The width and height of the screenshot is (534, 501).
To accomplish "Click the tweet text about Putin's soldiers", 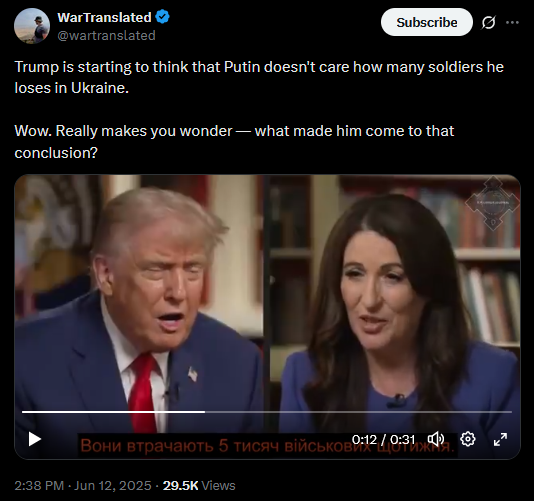I will [259, 77].
